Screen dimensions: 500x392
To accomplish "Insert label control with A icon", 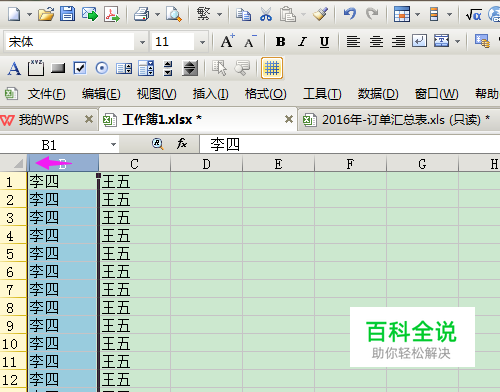I will point(14,69).
